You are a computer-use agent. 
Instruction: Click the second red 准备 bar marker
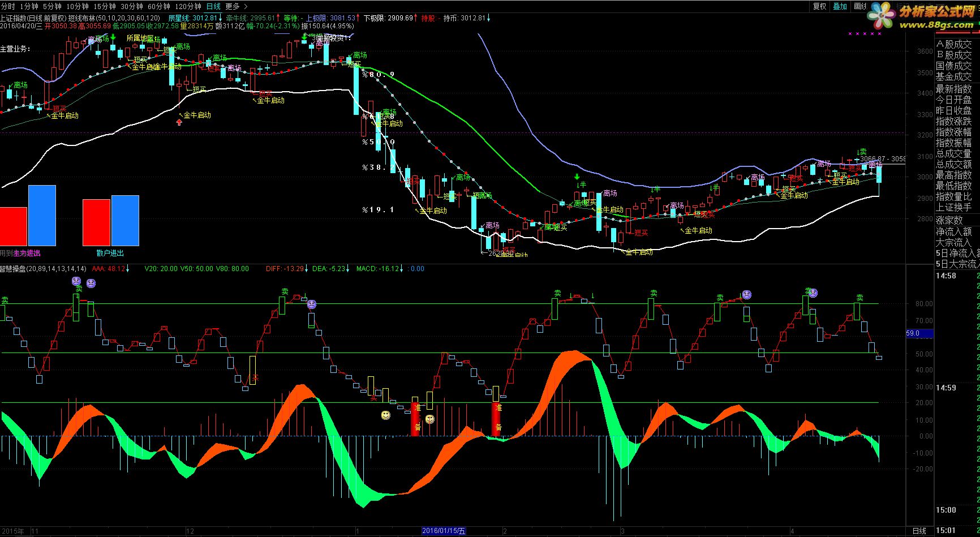497,419
